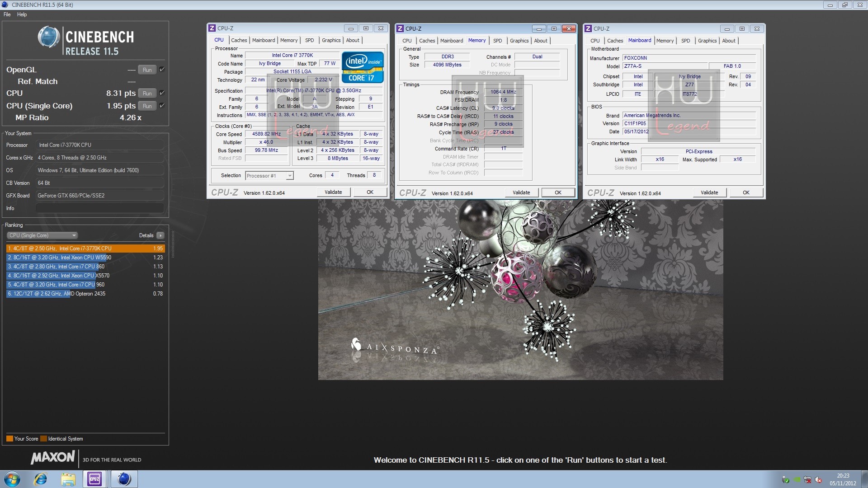The image size is (868, 488).
Task: Open the CPU (Single Core) ranking dropdown
Action: (x=42, y=235)
